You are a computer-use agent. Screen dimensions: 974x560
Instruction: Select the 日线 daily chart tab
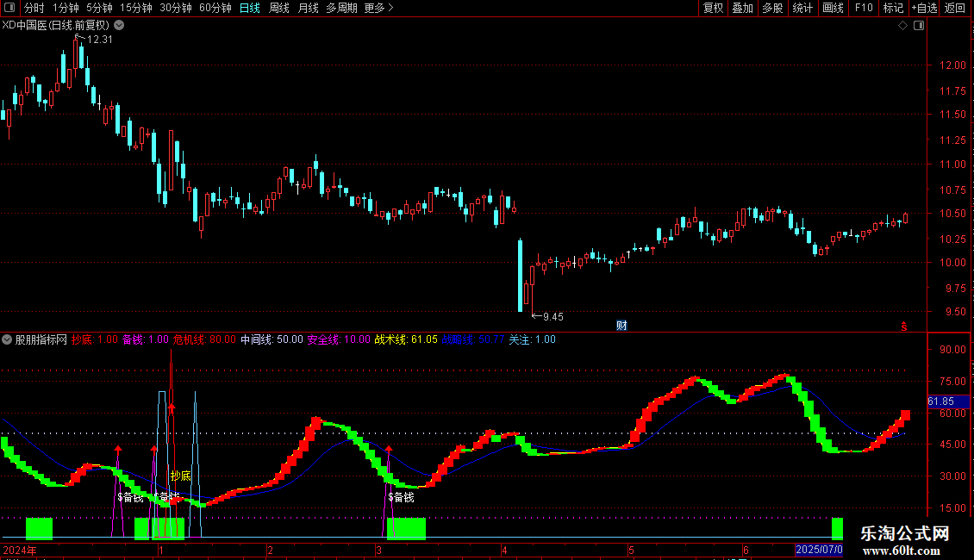point(250,8)
